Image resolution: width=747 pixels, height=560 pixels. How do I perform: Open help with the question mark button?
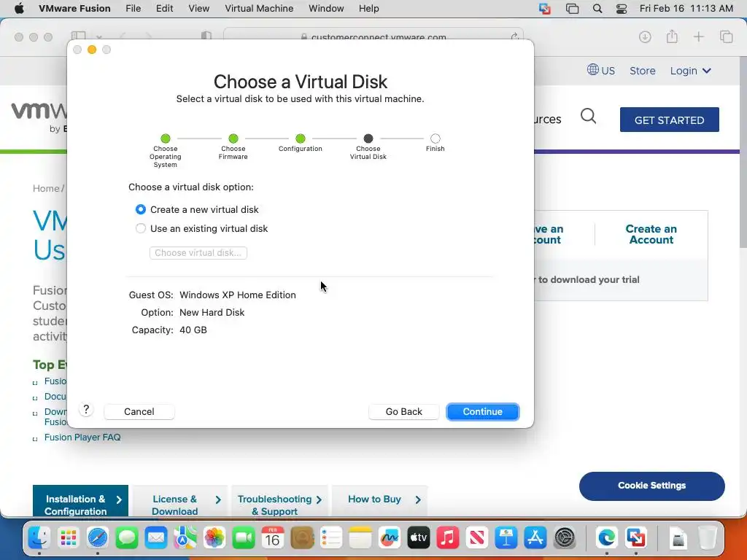pos(86,410)
